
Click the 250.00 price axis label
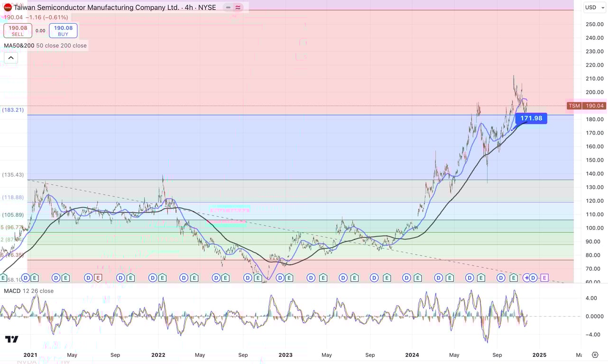[x=594, y=24]
